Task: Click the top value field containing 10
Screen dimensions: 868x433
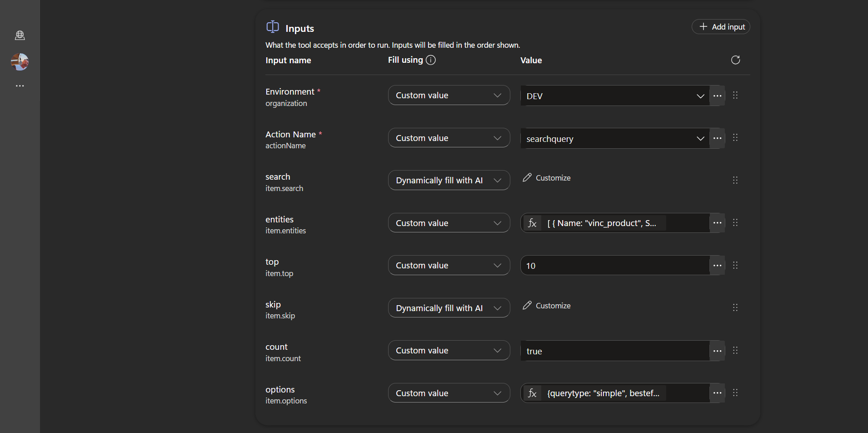Action: tap(615, 265)
